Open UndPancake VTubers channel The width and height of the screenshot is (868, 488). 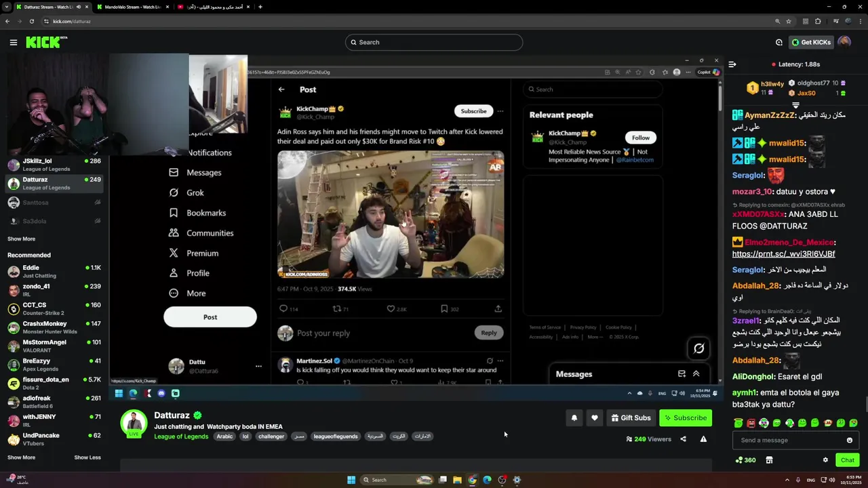coord(54,439)
